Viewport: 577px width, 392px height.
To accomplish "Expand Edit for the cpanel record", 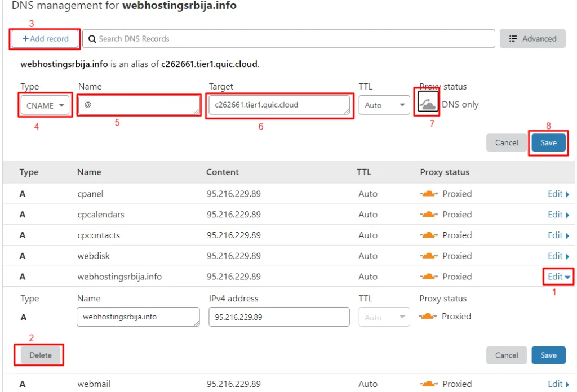I will tap(558, 194).
